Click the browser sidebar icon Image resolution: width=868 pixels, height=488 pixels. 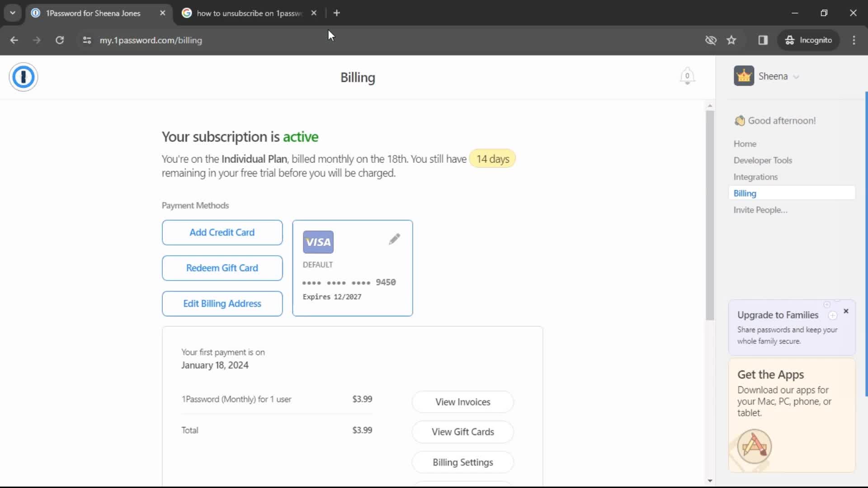coord(763,40)
